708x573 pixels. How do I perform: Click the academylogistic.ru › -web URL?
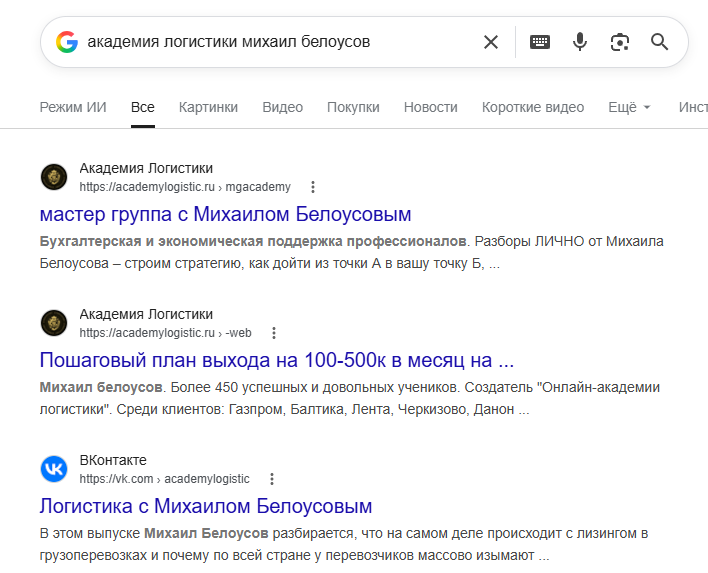(165, 333)
